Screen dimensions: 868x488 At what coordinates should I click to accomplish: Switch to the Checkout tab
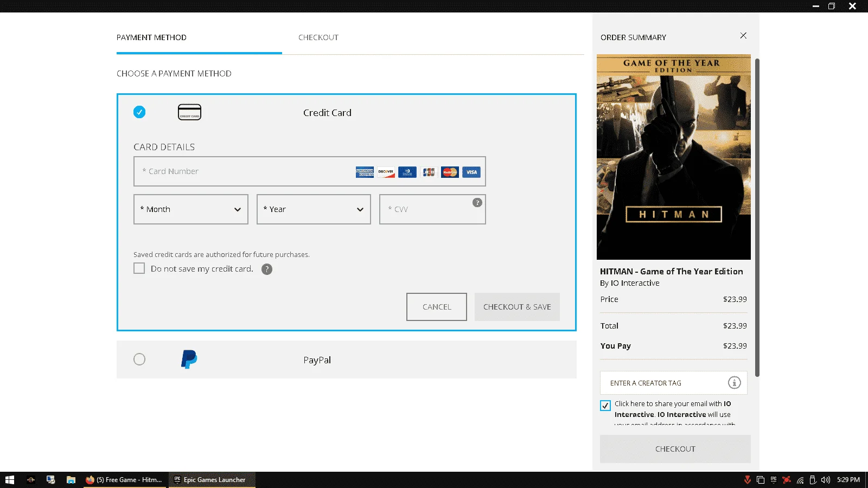pos(318,37)
